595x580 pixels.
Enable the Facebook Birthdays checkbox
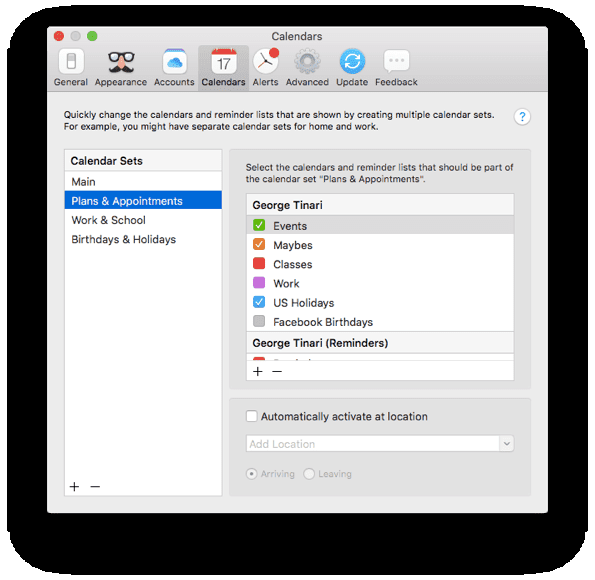coord(259,322)
